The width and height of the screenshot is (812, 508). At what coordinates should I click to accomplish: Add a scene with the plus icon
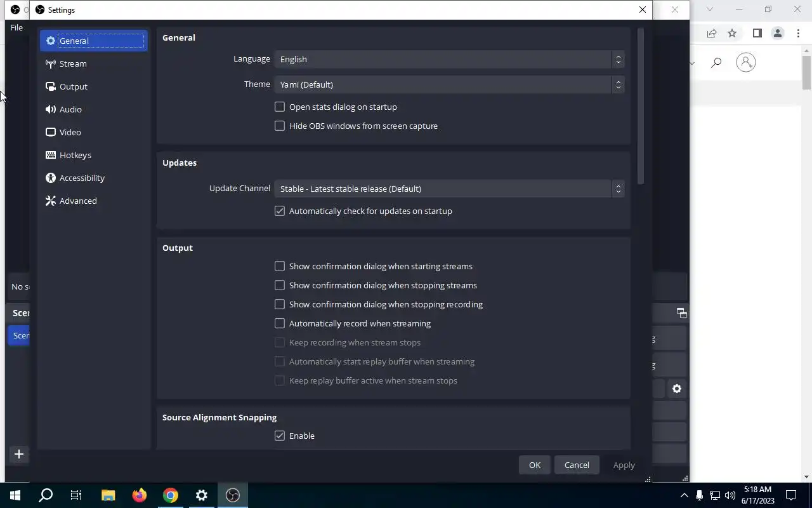pos(19,454)
